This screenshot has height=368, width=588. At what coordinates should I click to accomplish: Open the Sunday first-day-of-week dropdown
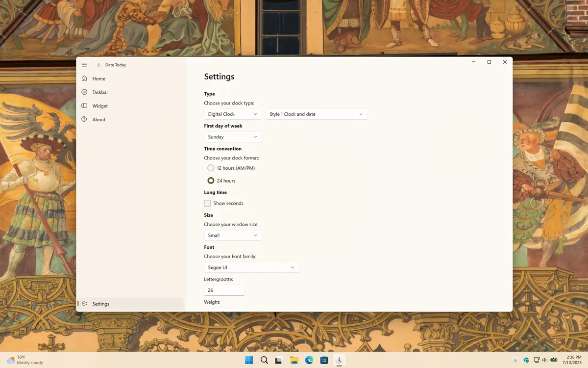click(233, 137)
